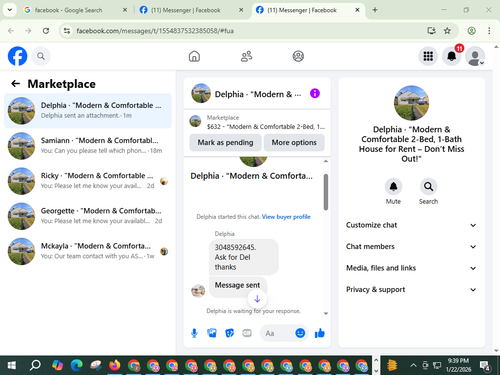500x375 pixels.
Task: Open the Facebook menu grid icon
Action: pyautogui.click(x=428, y=56)
